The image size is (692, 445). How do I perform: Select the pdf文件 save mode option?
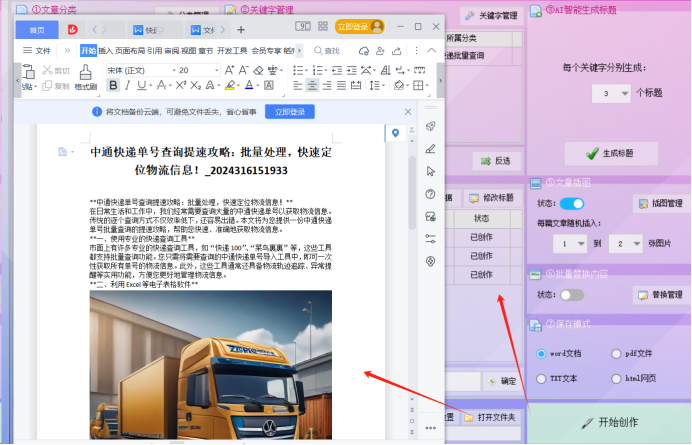click(615, 353)
